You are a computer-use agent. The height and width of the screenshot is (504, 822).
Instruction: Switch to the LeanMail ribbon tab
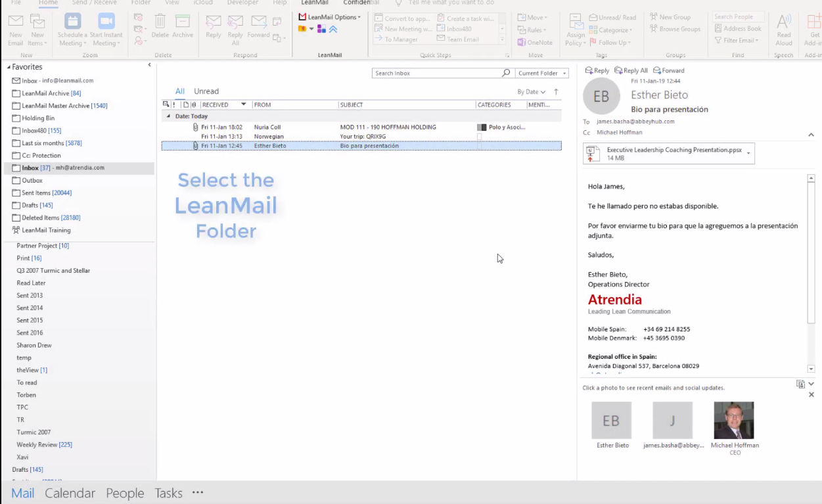(313, 3)
